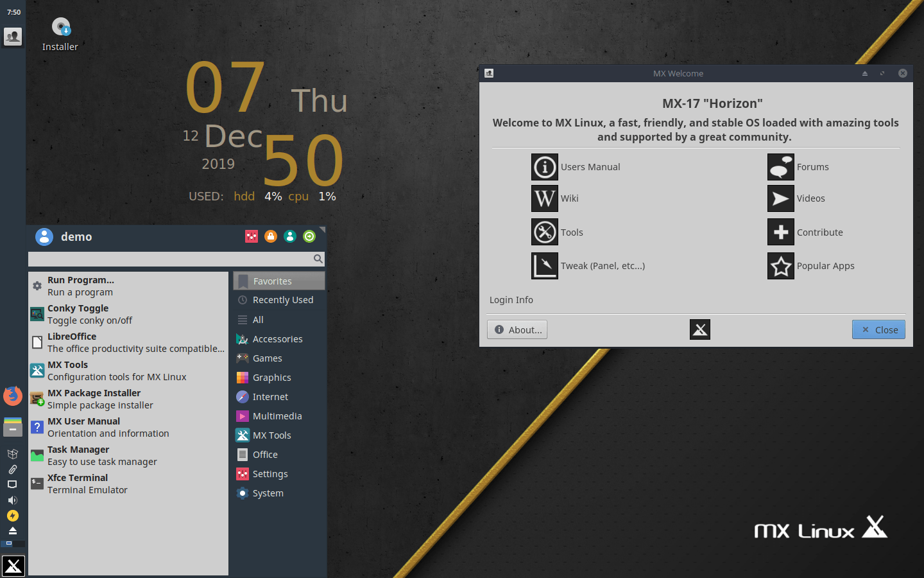Click the Close button in MX Welcome
The height and width of the screenshot is (578, 924).
pos(878,329)
